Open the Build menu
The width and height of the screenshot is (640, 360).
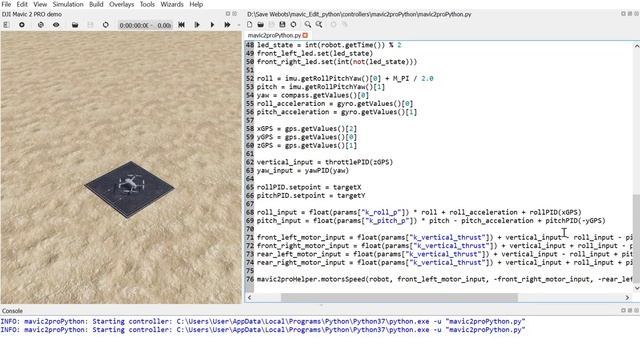(x=96, y=4)
